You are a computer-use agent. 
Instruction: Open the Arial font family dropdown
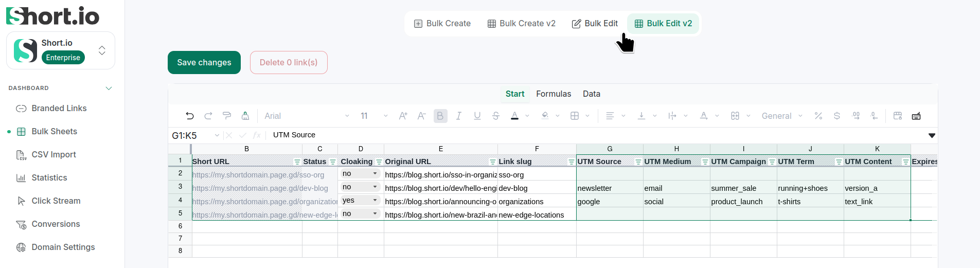[x=307, y=116]
